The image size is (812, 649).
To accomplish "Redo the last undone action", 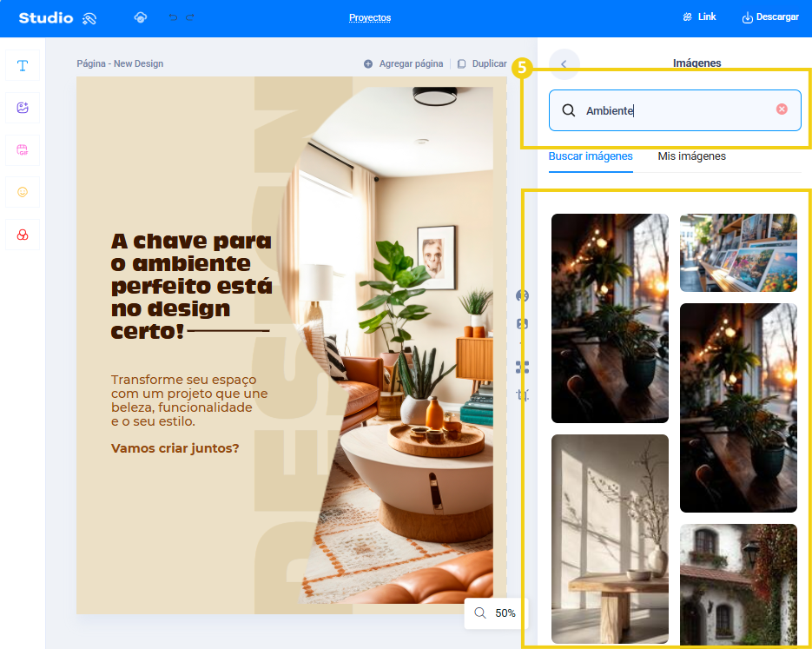I will pyautogui.click(x=190, y=17).
